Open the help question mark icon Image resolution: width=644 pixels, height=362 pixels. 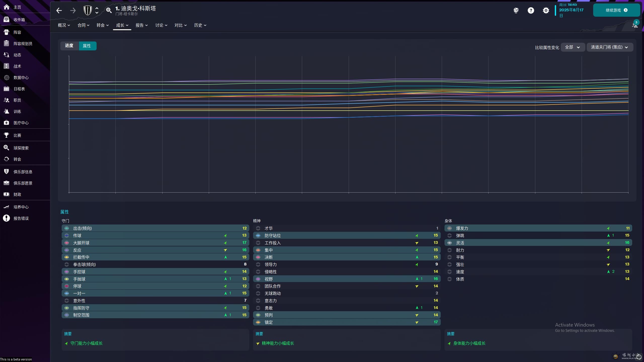click(x=531, y=10)
